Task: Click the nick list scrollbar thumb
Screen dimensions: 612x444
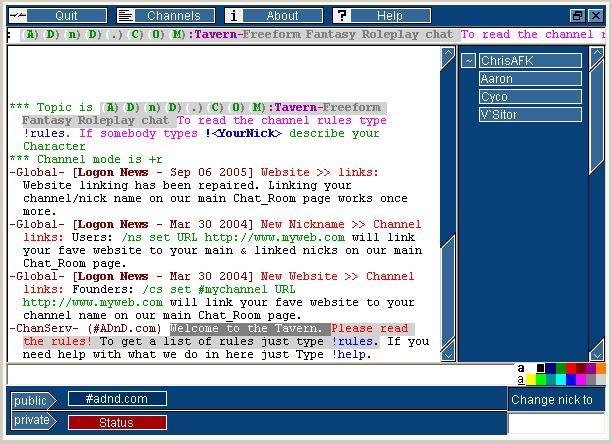Action: point(597,117)
